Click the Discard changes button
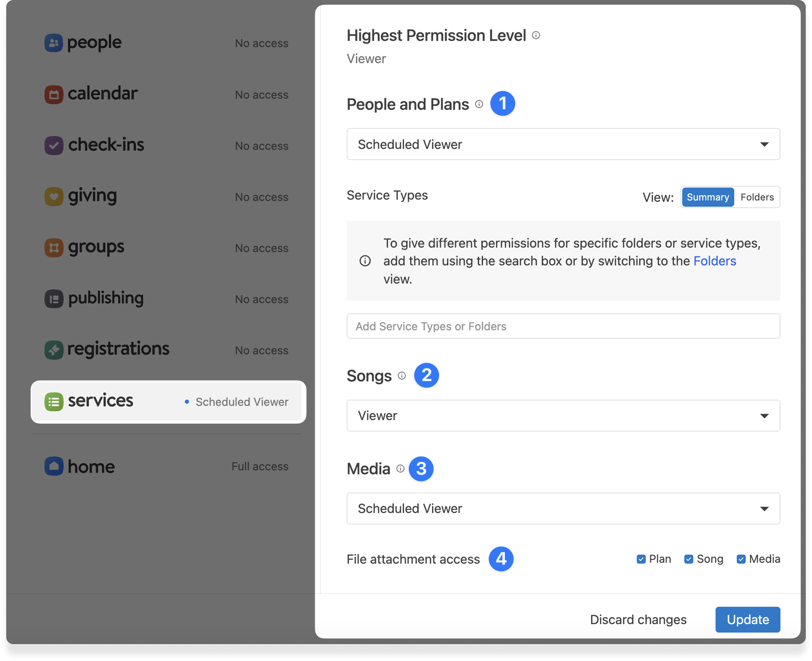The width and height of the screenshot is (812, 661). pos(638,619)
